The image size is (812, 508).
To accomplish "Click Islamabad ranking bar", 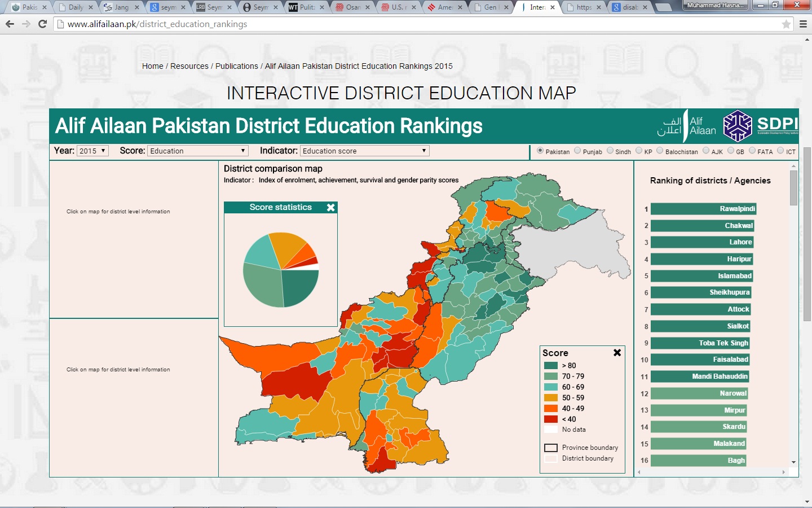I will click(x=701, y=276).
